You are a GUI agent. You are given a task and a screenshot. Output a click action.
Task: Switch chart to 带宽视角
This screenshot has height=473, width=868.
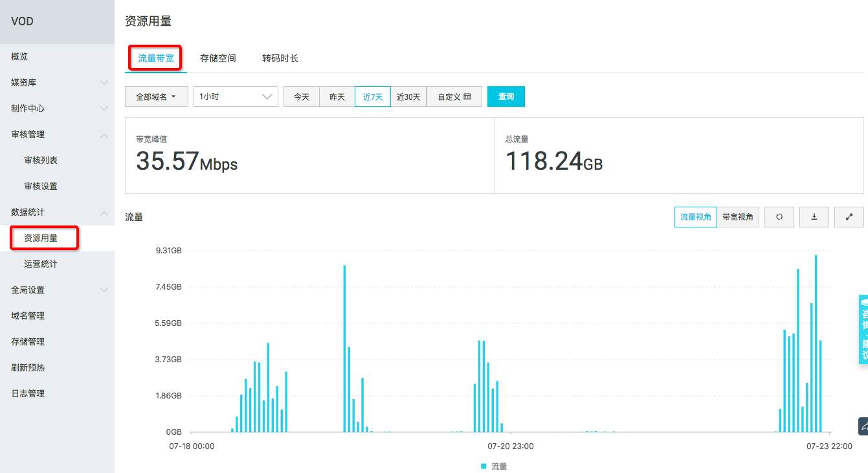point(738,217)
